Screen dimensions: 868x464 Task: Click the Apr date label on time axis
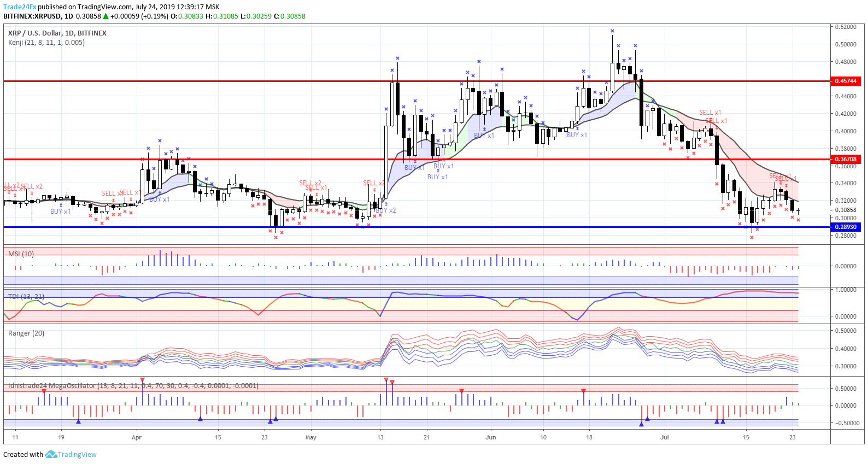(x=137, y=437)
